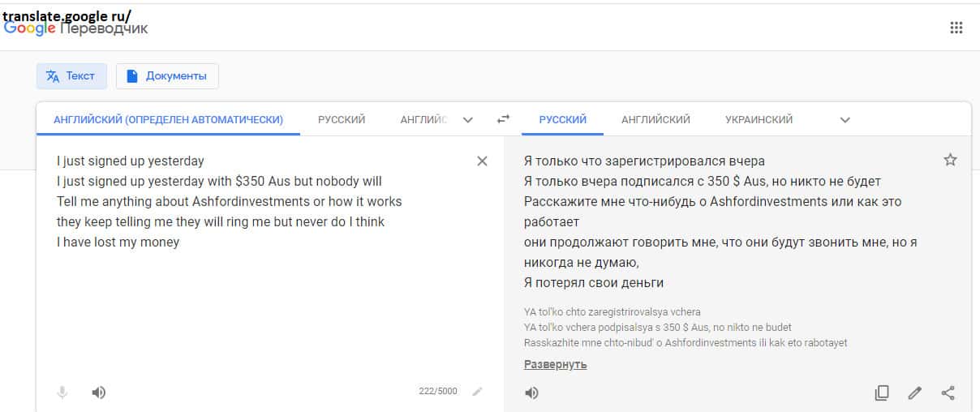Listen to the English source text

(98, 393)
